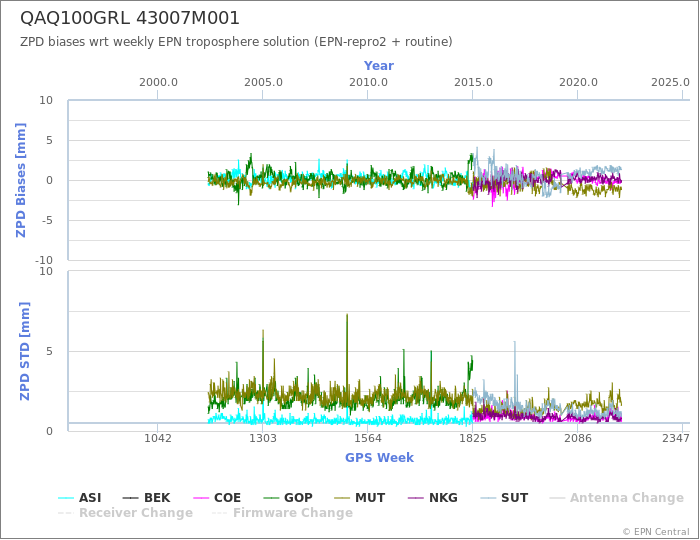
Task: Click the light blue SUT STD spike after week 1825
Action: 515,344
